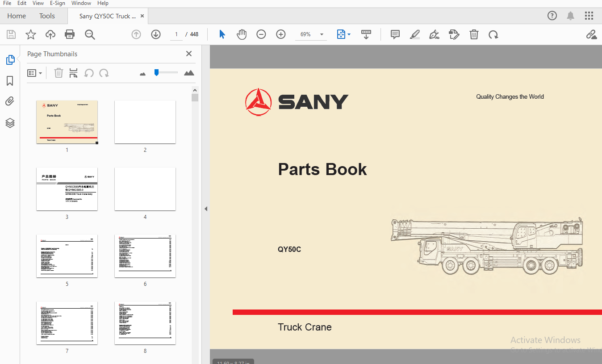Select page 6 thumbnail
Screen dimensions: 602x364
[x=145, y=256]
